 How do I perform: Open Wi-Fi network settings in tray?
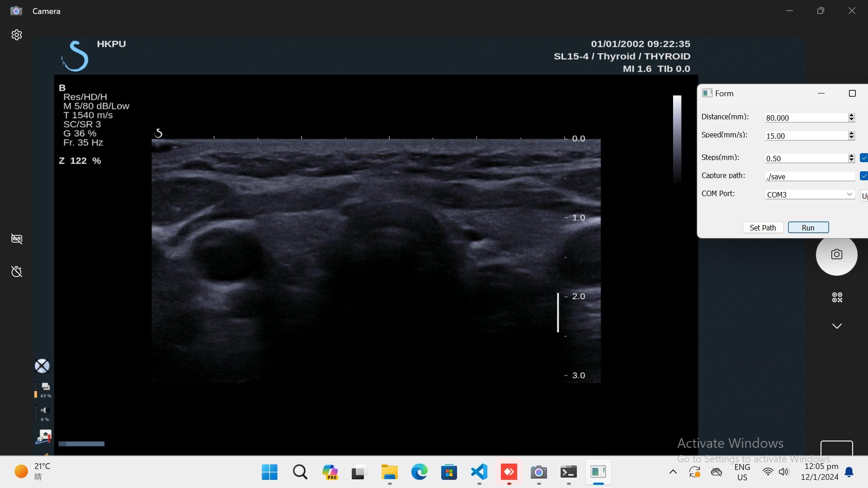tap(768, 472)
